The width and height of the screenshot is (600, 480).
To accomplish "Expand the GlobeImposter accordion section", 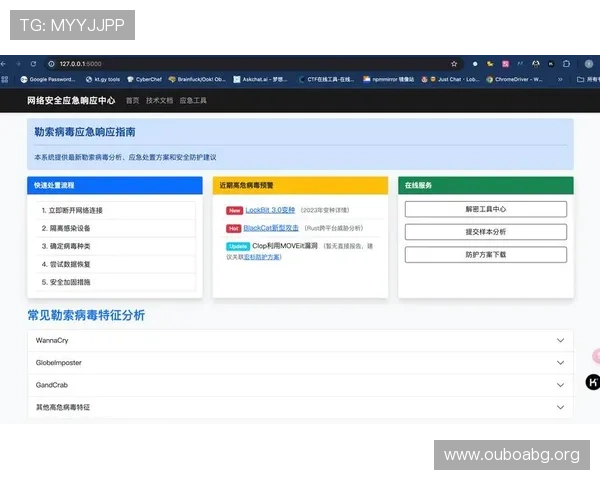I will [300, 362].
